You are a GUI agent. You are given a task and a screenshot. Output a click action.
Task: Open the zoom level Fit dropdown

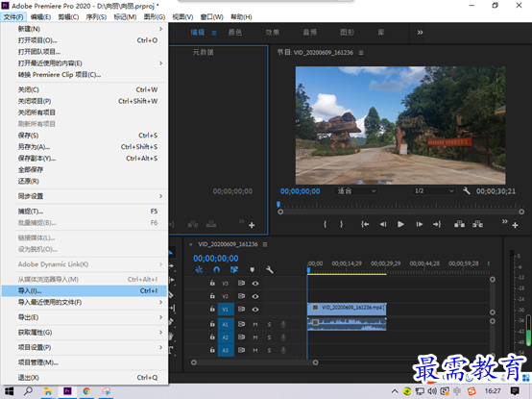click(355, 190)
